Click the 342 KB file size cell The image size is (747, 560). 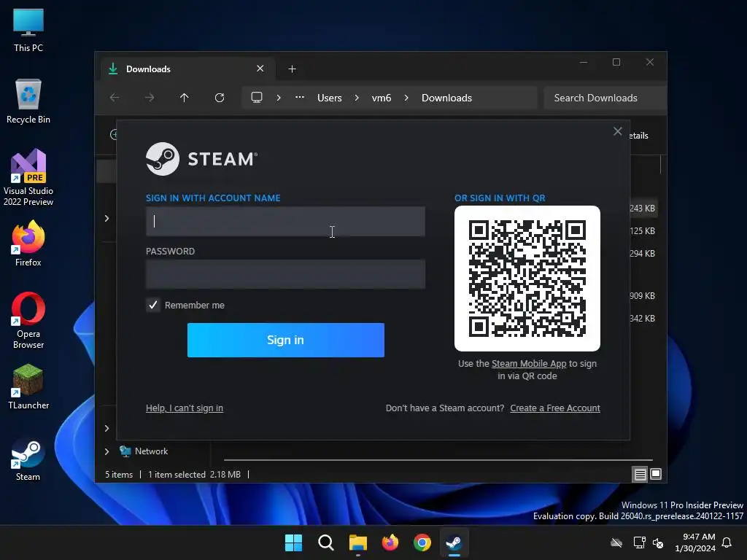(x=642, y=318)
